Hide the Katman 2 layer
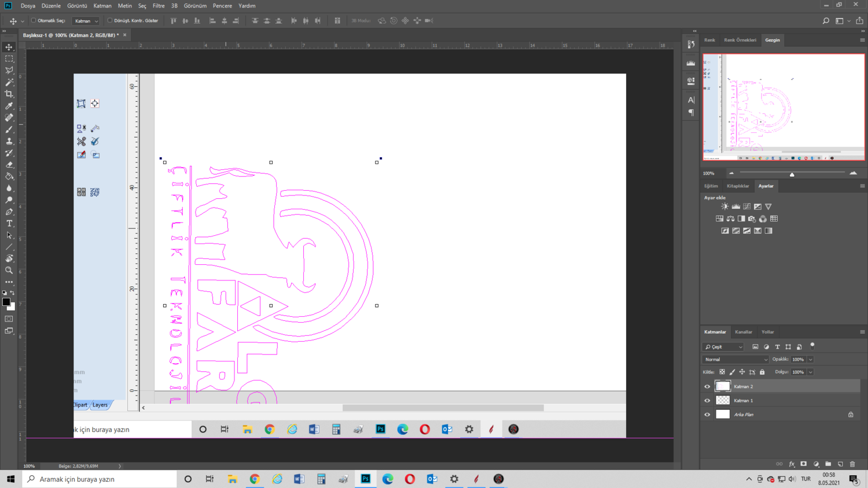Screen dimensions: 868x488 (707, 386)
